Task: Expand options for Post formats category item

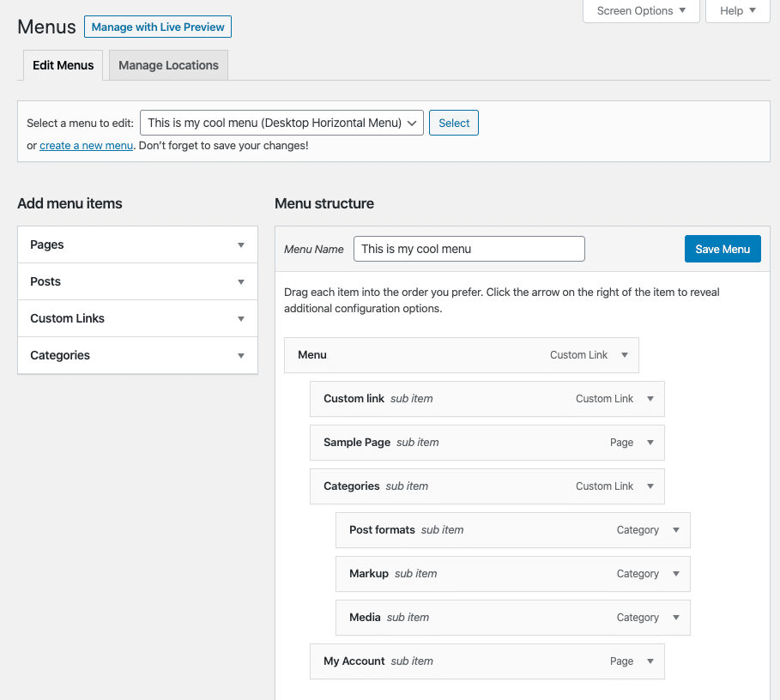Action: tap(677, 529)
